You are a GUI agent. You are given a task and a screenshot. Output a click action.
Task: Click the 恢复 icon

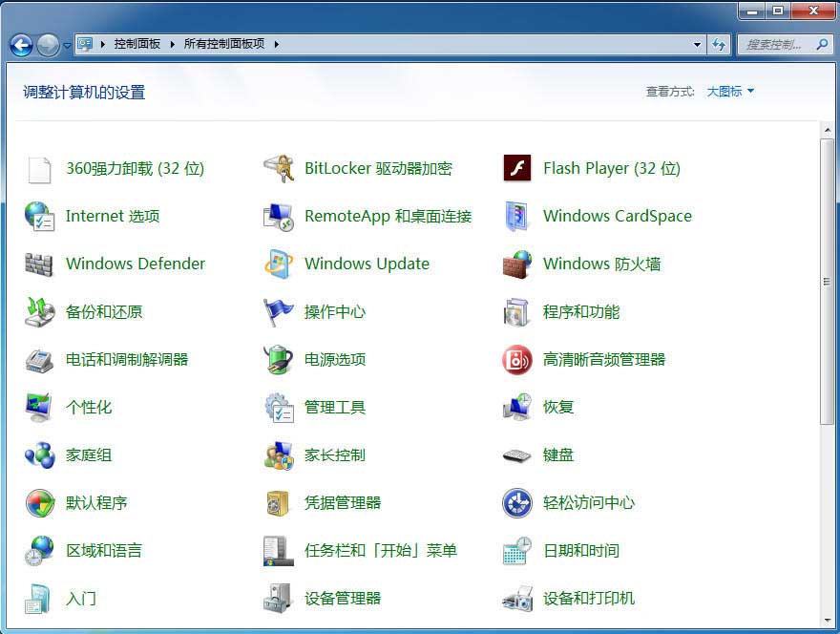tap(517, 408)
